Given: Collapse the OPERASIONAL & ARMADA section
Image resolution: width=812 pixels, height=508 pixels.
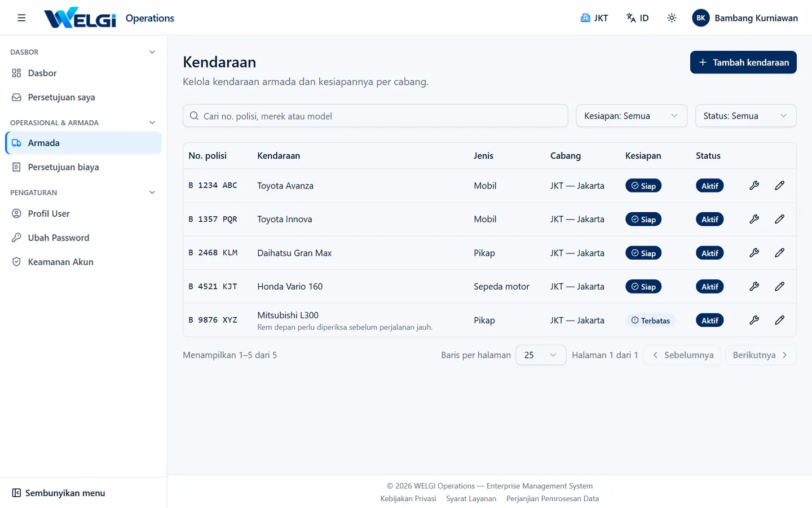Looking at the screenshot, I should [x=152, y=122].
